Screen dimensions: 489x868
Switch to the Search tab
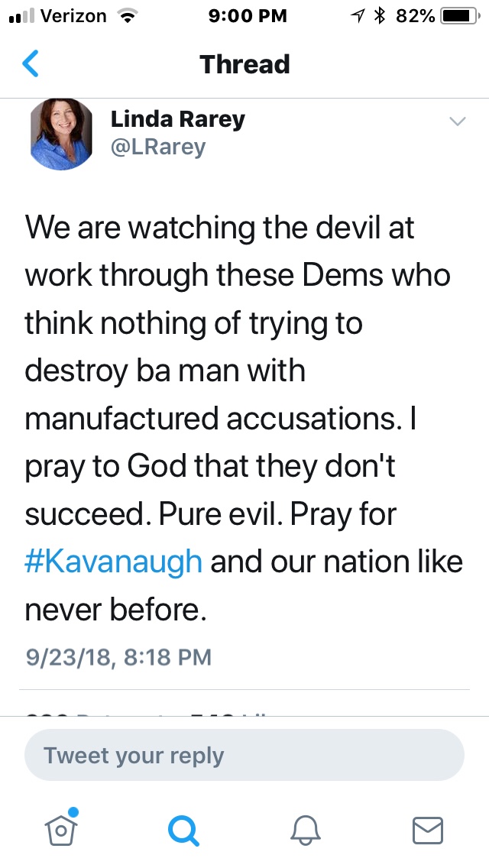click(x=183, y=829)
